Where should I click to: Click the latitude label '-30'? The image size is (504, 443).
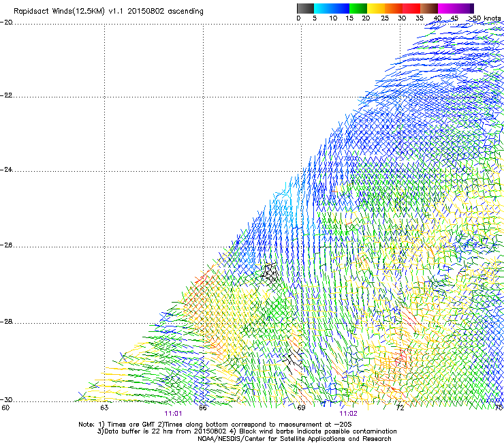click(x=6, y=400)
